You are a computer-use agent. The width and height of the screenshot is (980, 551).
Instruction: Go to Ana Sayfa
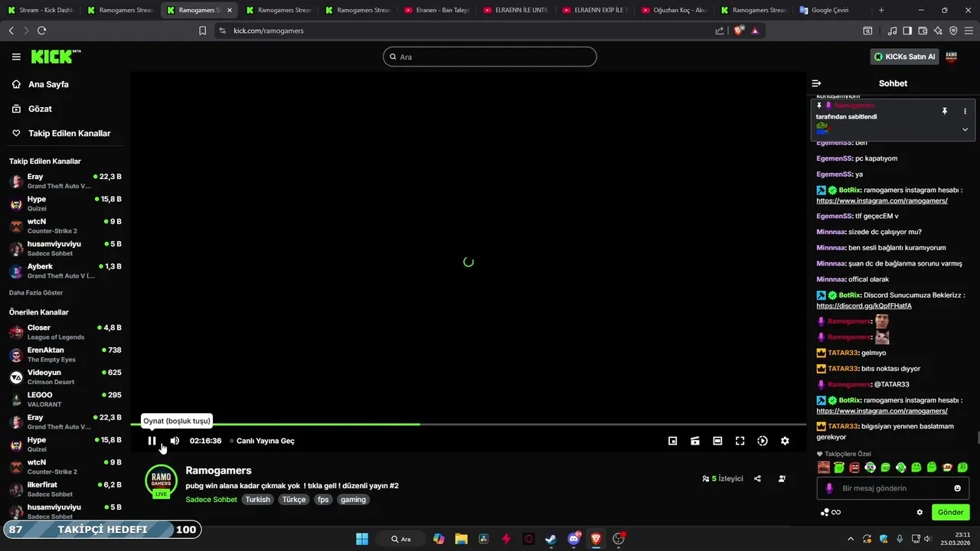[x=48, y=84]
